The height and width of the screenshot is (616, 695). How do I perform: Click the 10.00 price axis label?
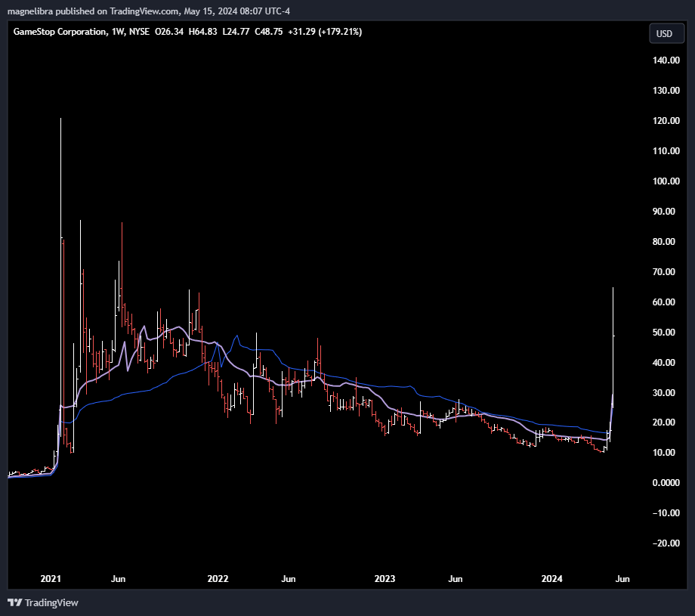click(664, 452)
